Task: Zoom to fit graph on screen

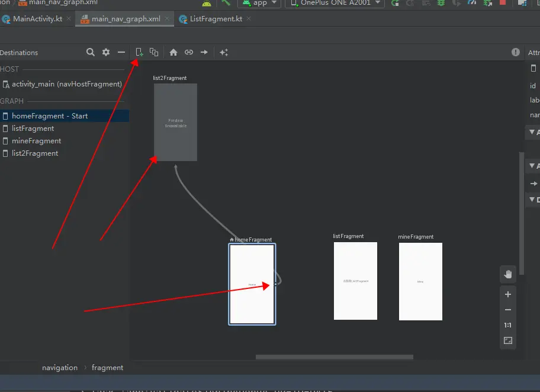Action: pyautogui.click(x=507, y=340)
